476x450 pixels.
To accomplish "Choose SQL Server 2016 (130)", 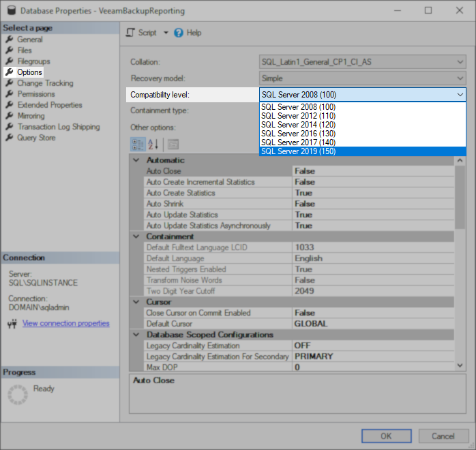I will [x=363, y=134].
